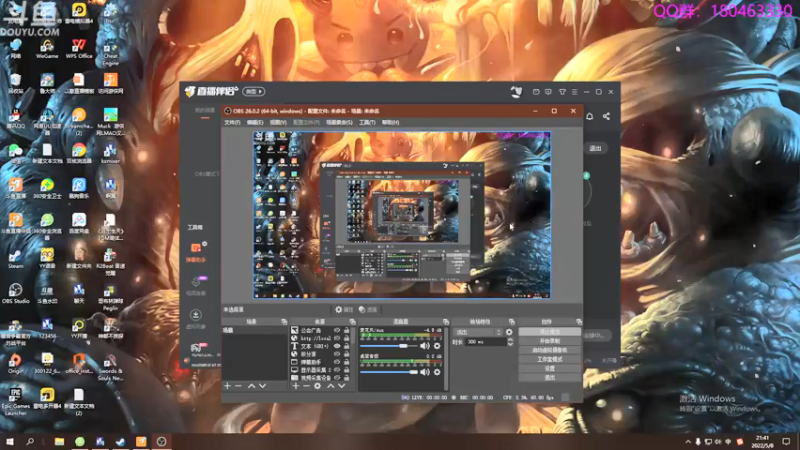Open the 场景集合(S) menu in OBS
Screen dimensions: 800x450
pyautogui.click(x=339, y=122)
